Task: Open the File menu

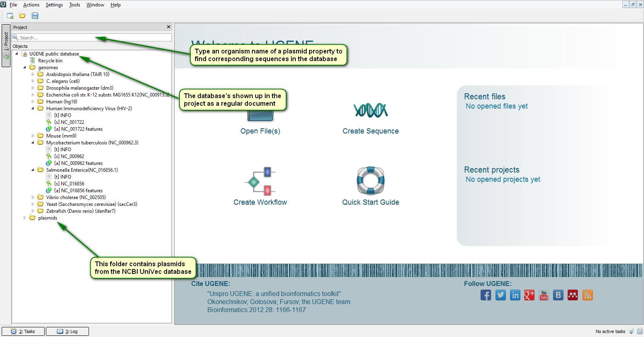Action: tap(13, 5)
